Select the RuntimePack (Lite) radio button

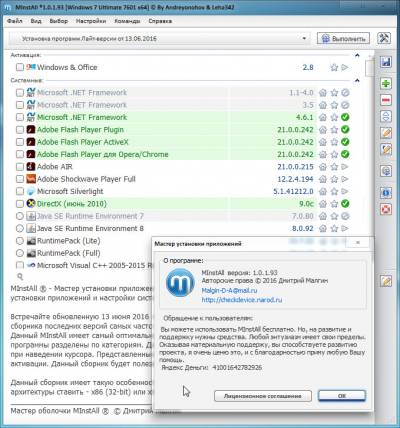point(20,241)
